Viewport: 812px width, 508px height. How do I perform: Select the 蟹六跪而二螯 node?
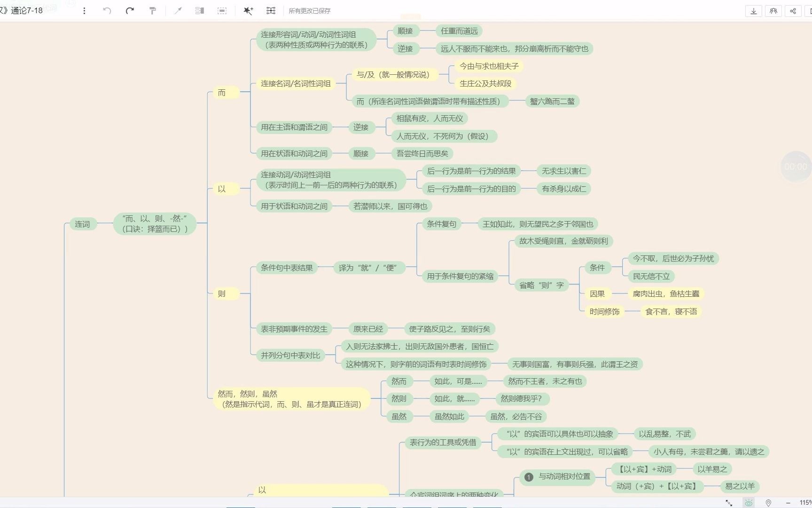[552, 101]
